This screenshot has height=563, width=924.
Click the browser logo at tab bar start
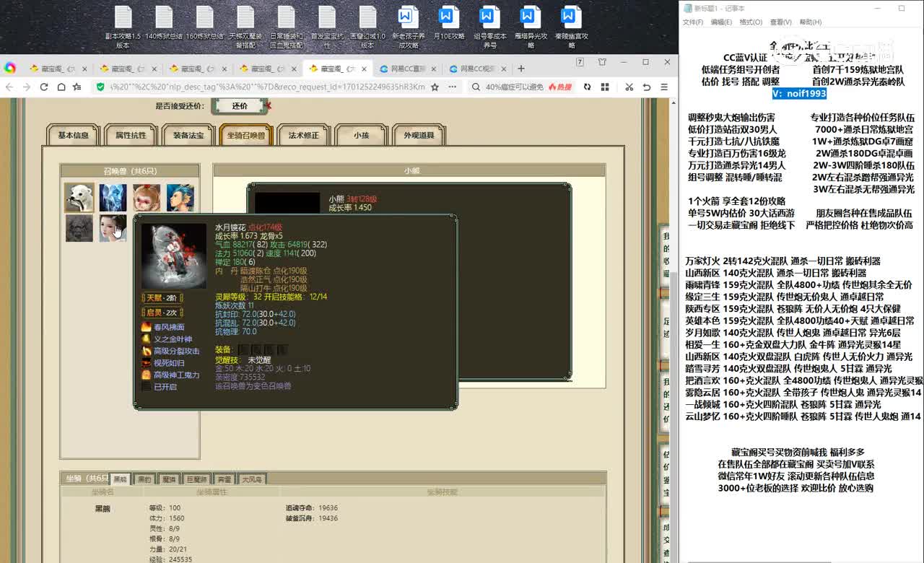[10, 68]
